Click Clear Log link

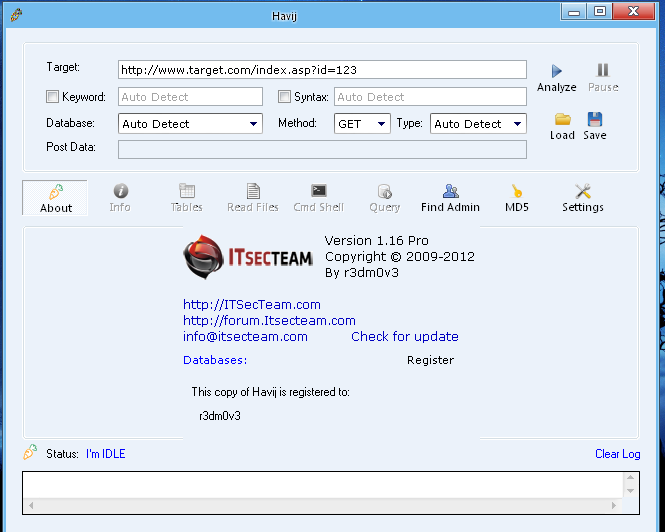pyautogui.click(x=618, y=454)
